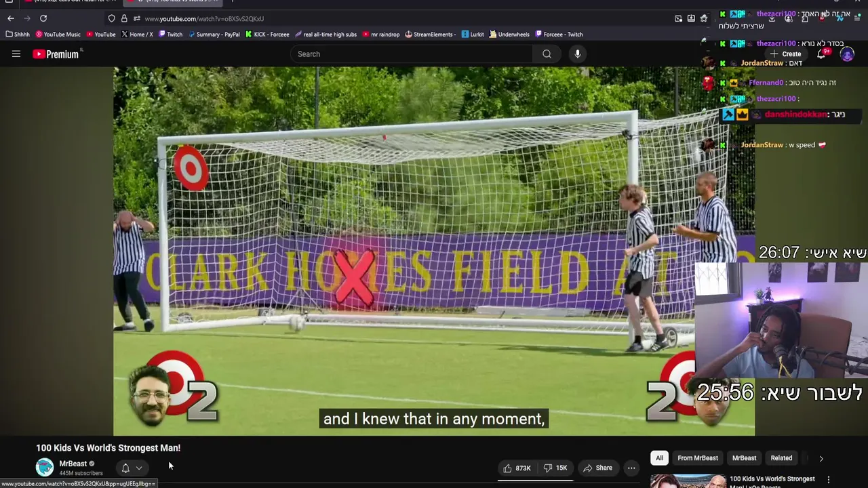
Task: Open the Twitch bookmark
Action: [170, 35]
